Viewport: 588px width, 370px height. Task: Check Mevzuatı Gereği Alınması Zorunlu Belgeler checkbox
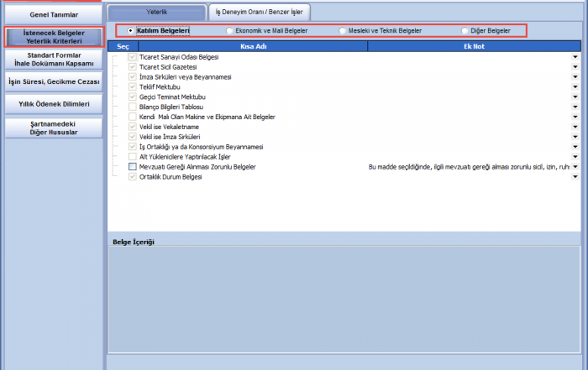132,167
